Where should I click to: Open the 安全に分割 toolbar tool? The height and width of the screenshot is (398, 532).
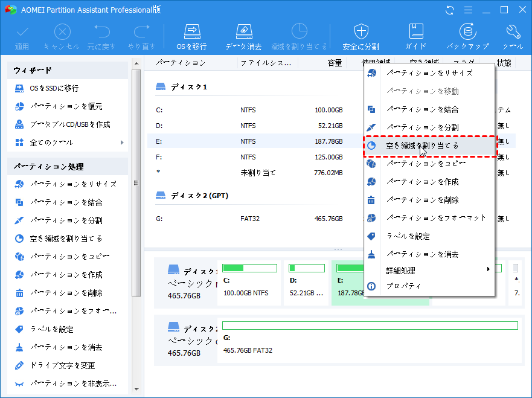click(361, 37)
